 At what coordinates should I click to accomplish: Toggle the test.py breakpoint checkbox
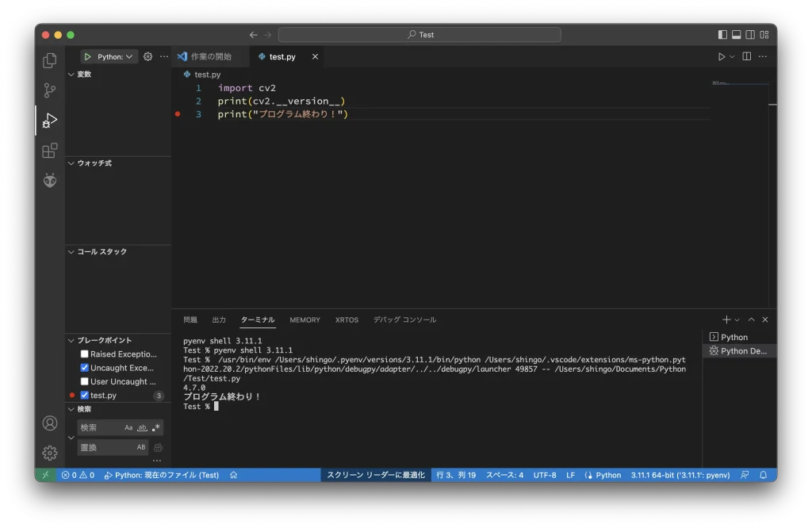point(85,395)
